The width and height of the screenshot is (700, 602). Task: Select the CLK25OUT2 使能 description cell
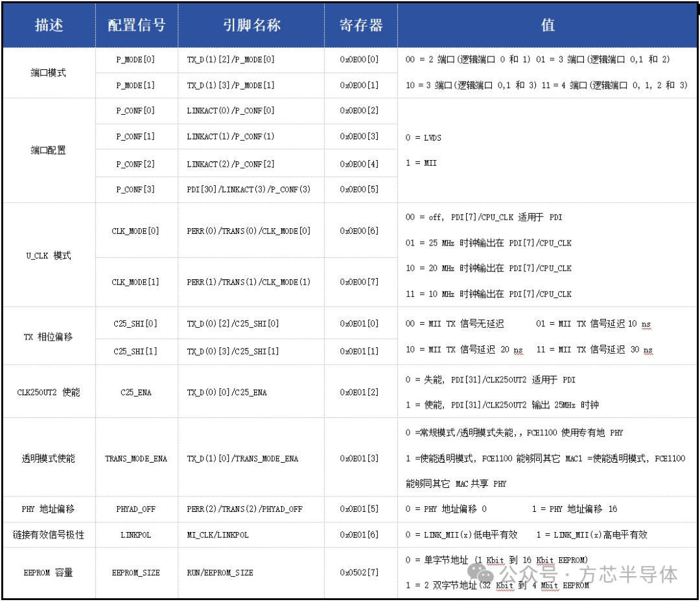coord(49,392)
